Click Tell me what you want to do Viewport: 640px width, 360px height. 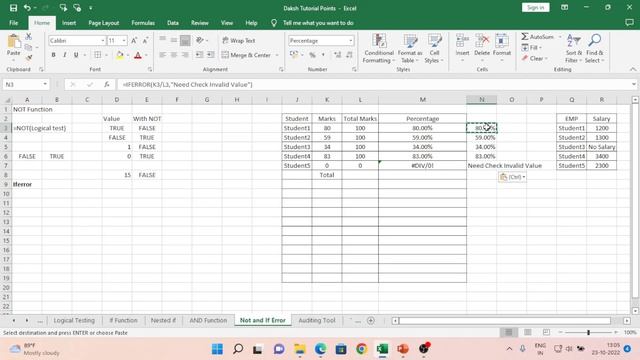tap(318, 23)
